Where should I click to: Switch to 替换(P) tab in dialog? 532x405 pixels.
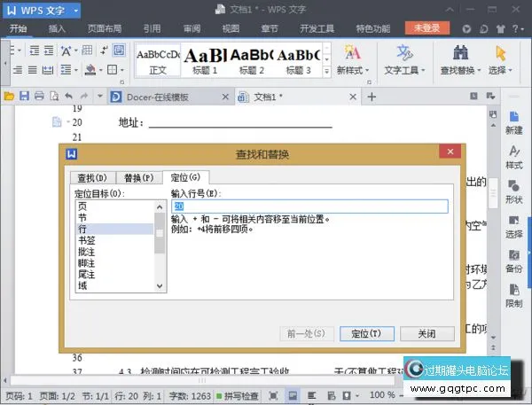(x=139, y=178)
